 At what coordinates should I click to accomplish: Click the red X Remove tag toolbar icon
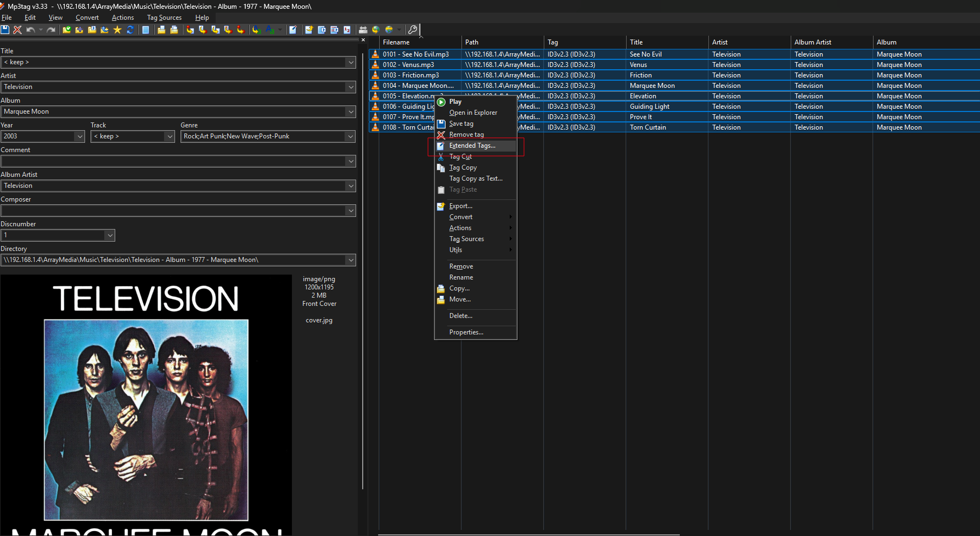pyautogui.click(x=18, y=30)
